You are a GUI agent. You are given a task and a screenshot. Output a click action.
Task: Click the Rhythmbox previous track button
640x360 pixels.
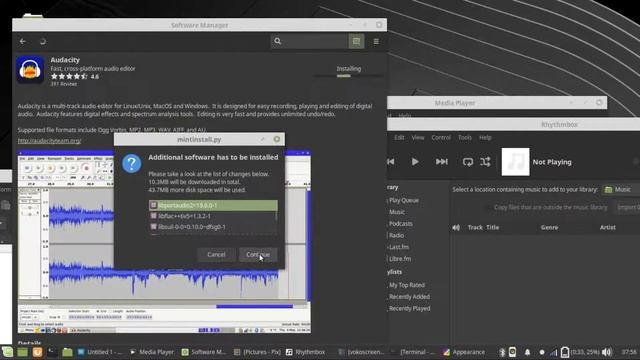tap(391, 162)
